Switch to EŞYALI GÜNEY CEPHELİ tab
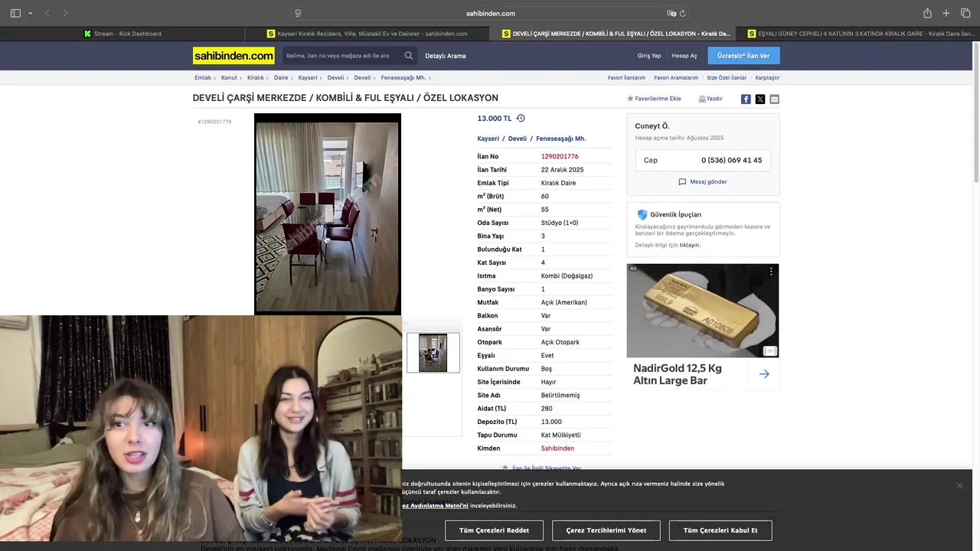Image resolution: width=980 pixels, height=551 pixels. (857, 34)
